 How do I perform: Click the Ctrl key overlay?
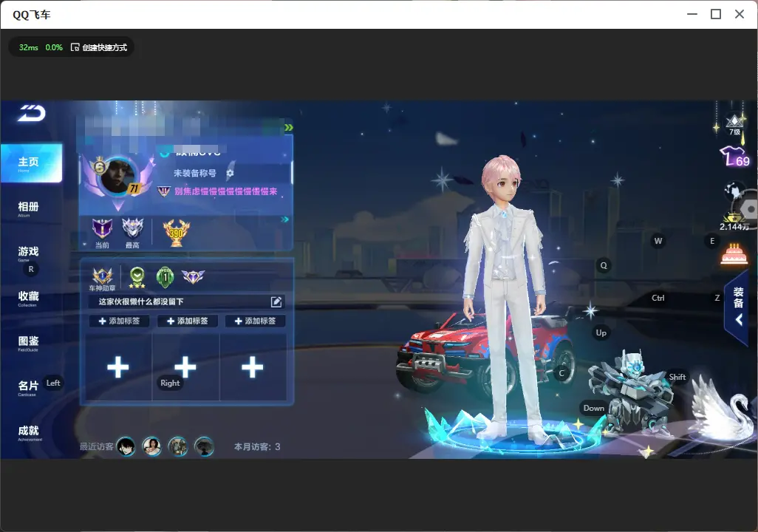(x=658, y=298)
